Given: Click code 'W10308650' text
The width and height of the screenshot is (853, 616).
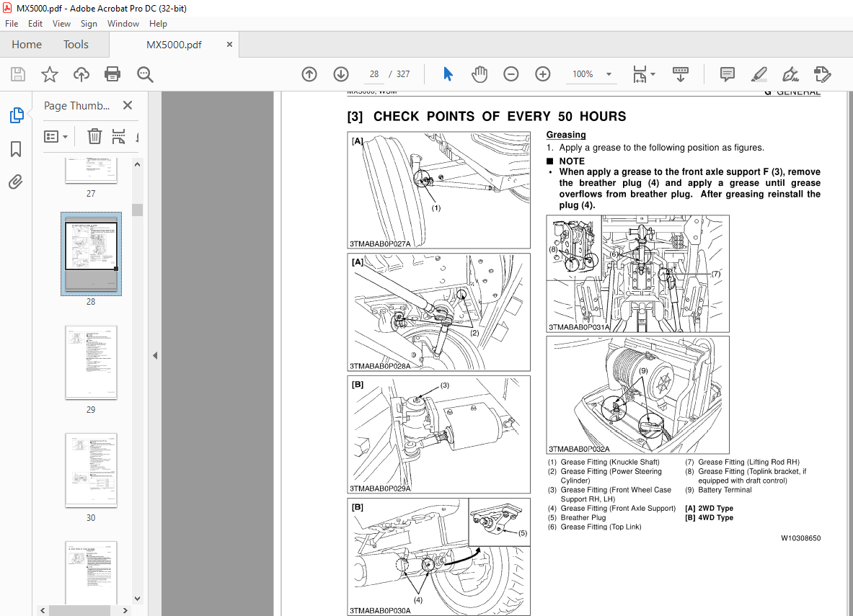Looking at the screenshot, I should point(801,538).
